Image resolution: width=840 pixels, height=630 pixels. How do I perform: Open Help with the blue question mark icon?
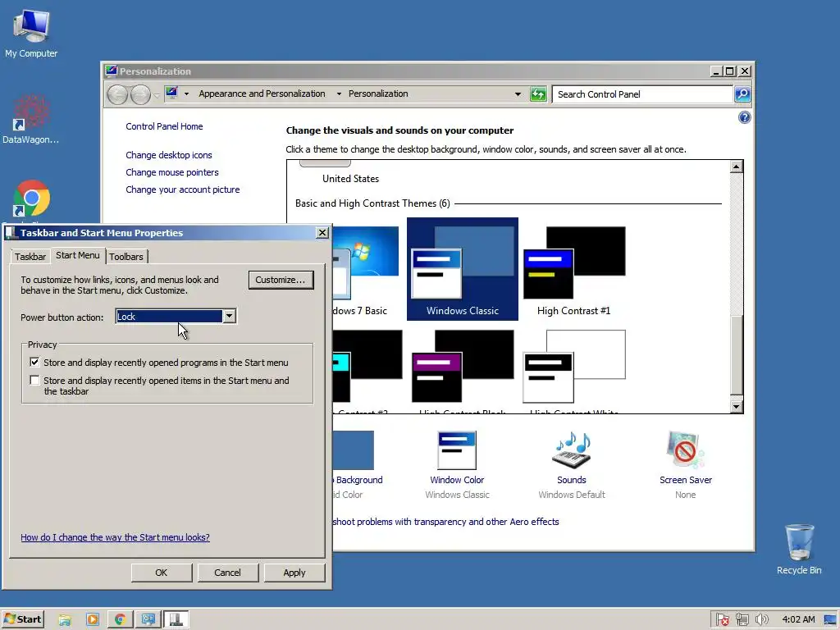pos(744,117)
